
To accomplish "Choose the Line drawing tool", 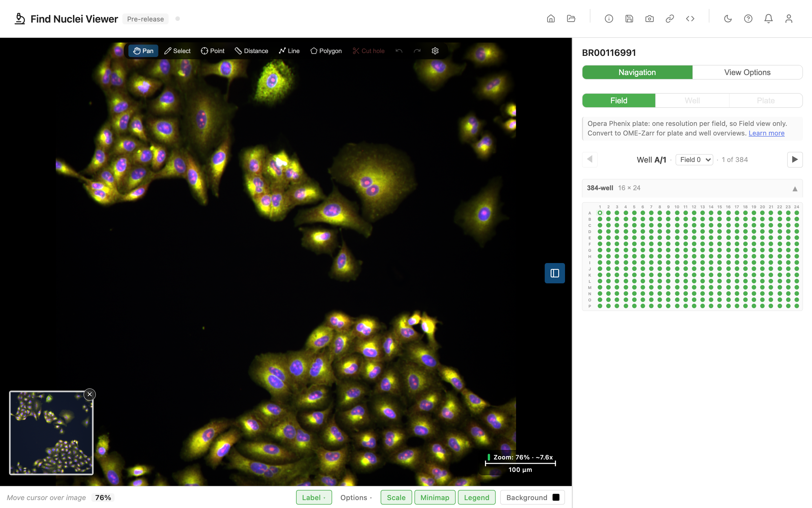I will click(x=289, y=51).
